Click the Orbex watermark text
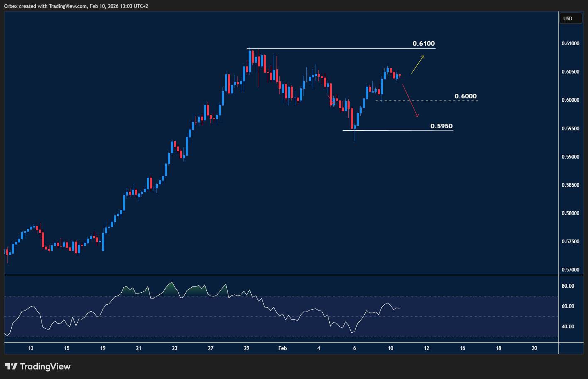The height and width of the screenshot is (379, 588). click(10, 6)
